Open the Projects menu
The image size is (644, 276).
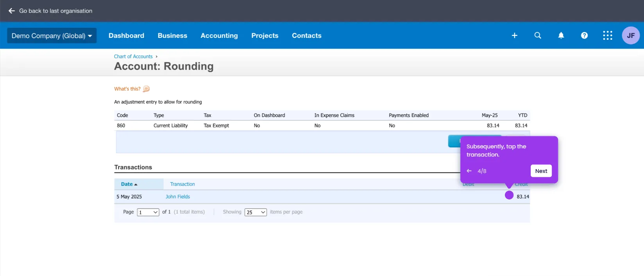265,36
